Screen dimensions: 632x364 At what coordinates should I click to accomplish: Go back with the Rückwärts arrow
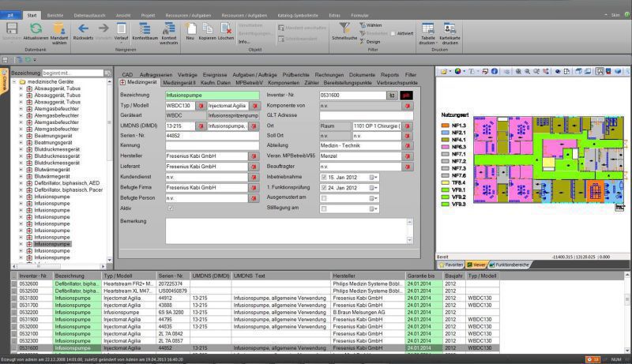point(83,28)
